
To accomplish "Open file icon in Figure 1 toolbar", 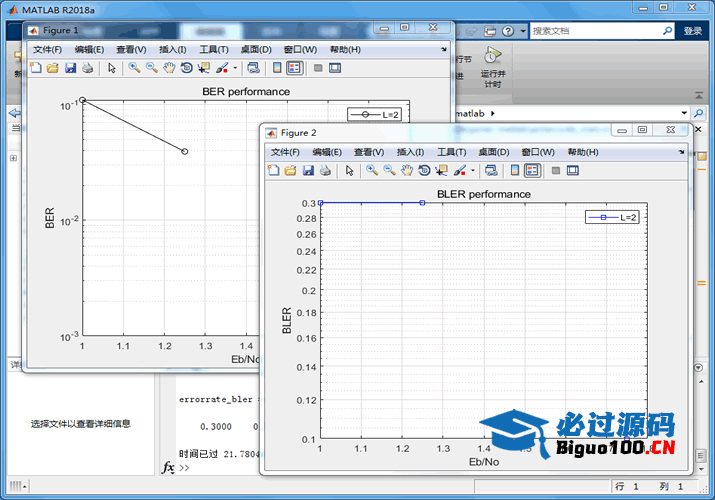I will tap(53, 68).
